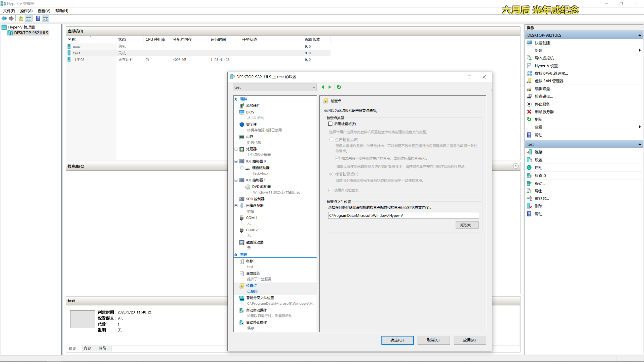Open the 查看(V) menu
The image size is (644, 362).
click(x=44, y=11)
